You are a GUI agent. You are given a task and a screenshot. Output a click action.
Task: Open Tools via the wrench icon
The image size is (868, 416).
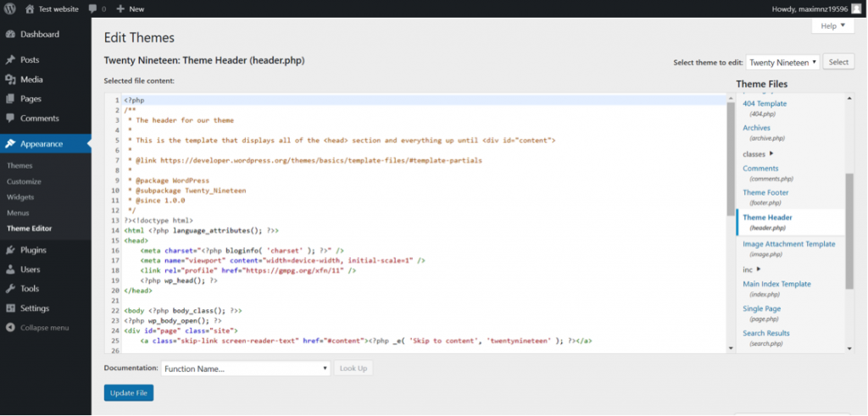point(10,289)
